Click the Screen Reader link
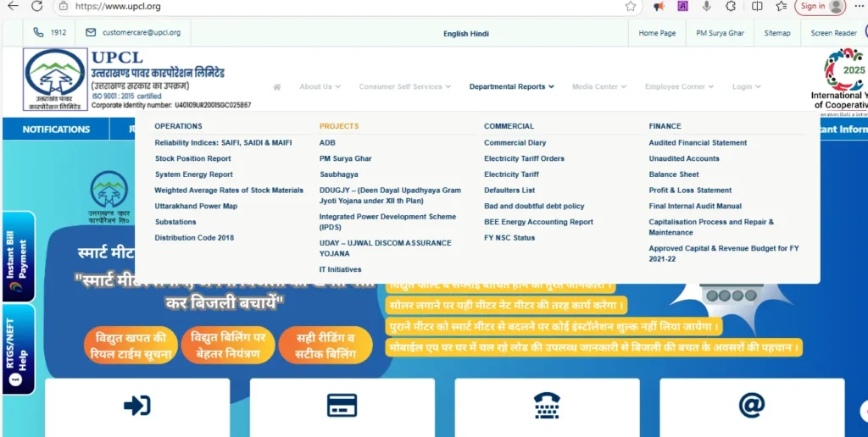 pyautogui.click(x=833, y=33)
